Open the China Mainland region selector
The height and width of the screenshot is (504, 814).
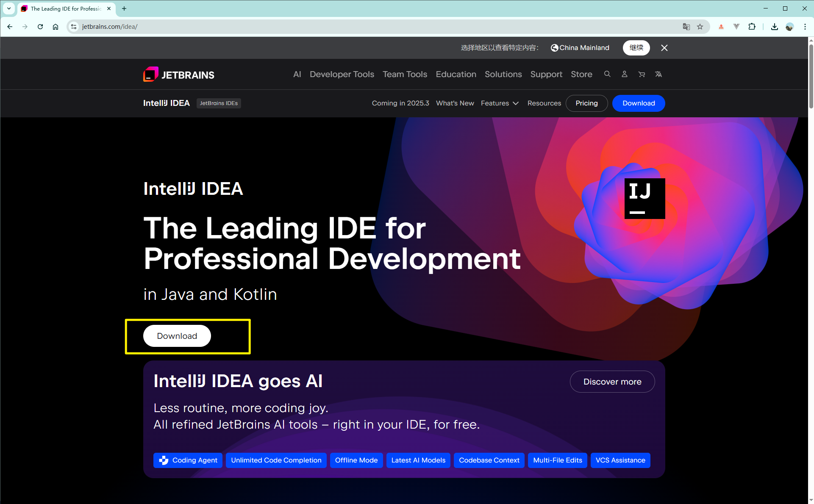[579, 47]
